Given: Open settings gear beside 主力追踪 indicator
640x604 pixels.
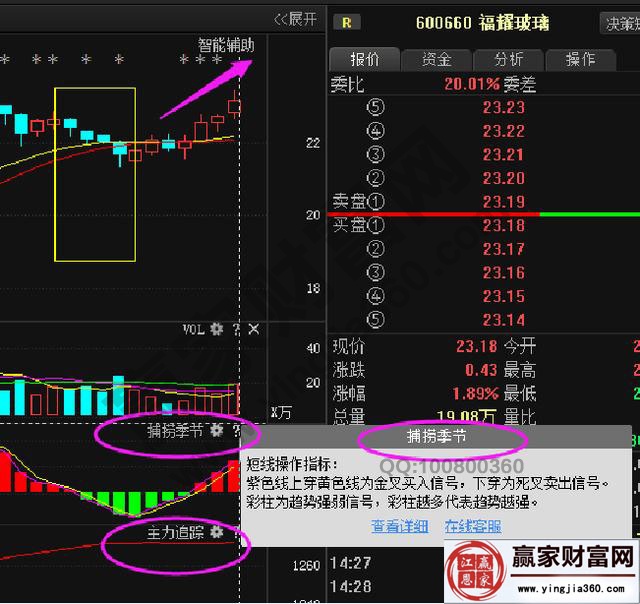Looking at the screenshot, I should pos(216,532).
